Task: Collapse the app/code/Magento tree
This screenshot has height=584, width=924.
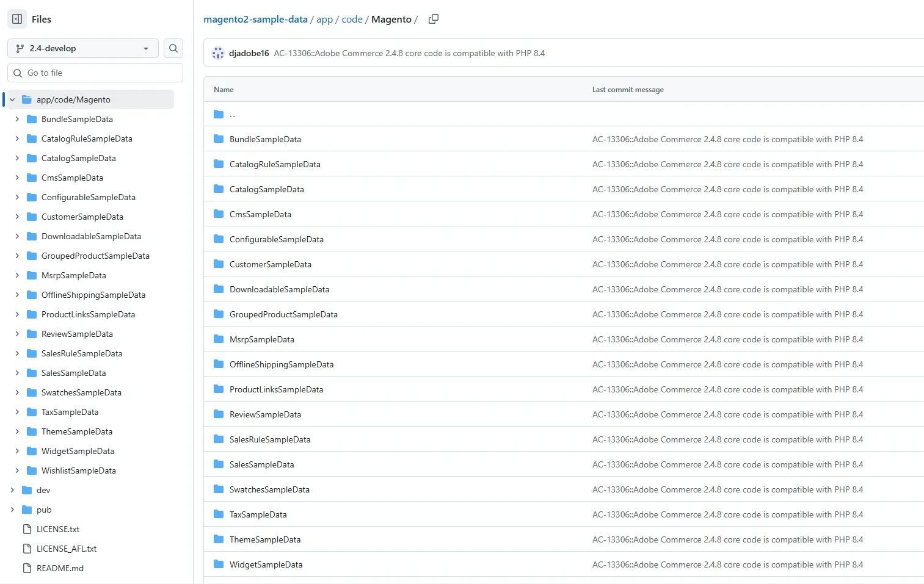Action: click(x=12, y=99)
